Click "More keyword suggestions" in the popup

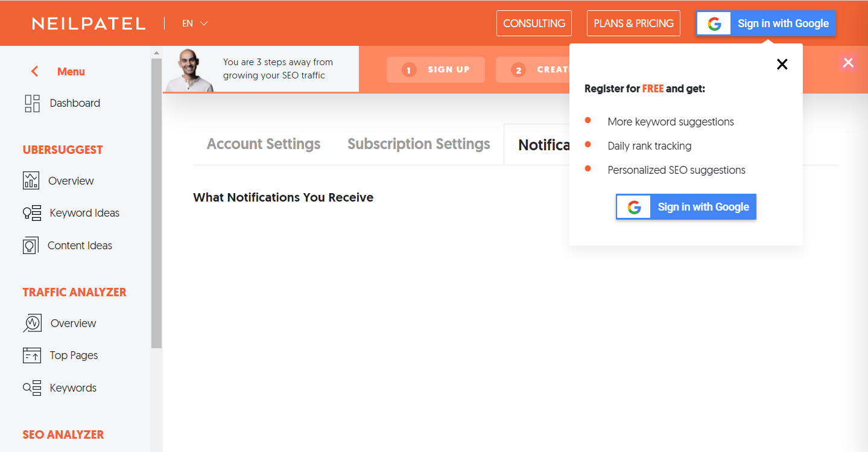(671, 122)
